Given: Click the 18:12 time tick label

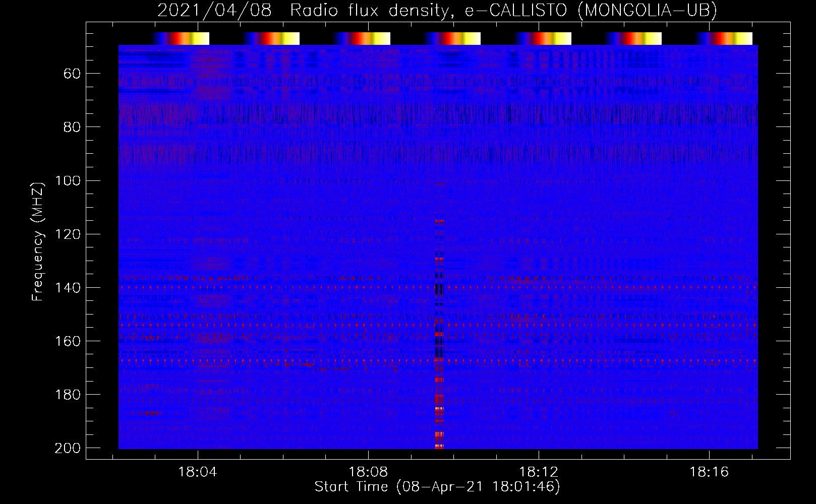Looking at the screenshot, I should point(539,472).
